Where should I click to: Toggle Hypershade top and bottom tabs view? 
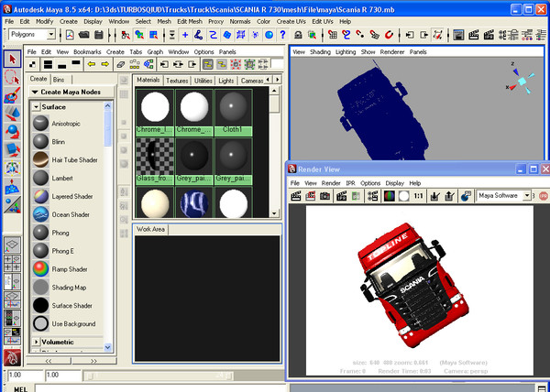tap(48, 64)
